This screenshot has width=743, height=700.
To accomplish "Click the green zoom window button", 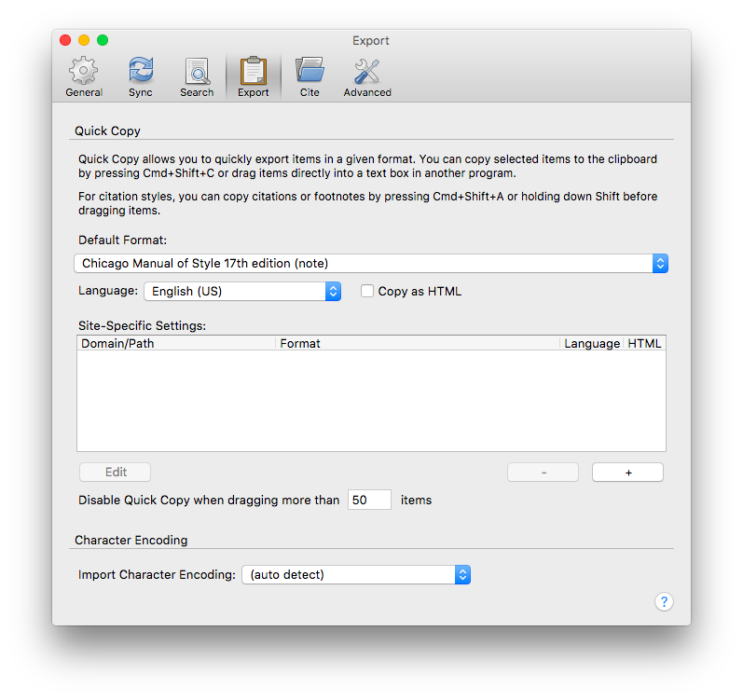I will point(103,40).
